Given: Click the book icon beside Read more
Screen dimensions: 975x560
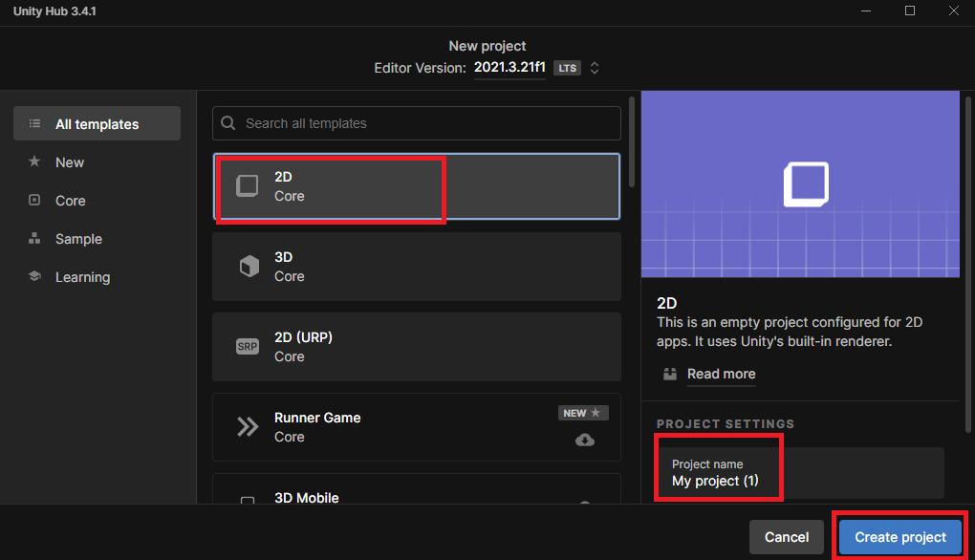Looking at the screenshot, I should click(669, 374).
